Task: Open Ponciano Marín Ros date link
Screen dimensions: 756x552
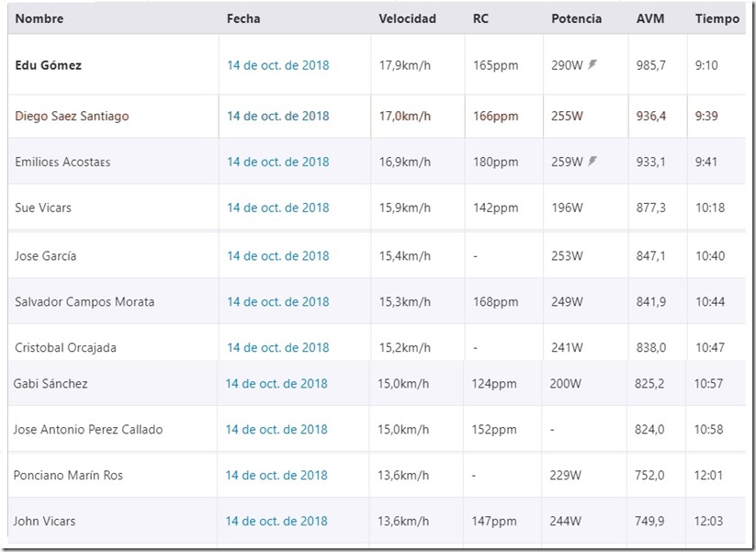Action: coord(276,475)
